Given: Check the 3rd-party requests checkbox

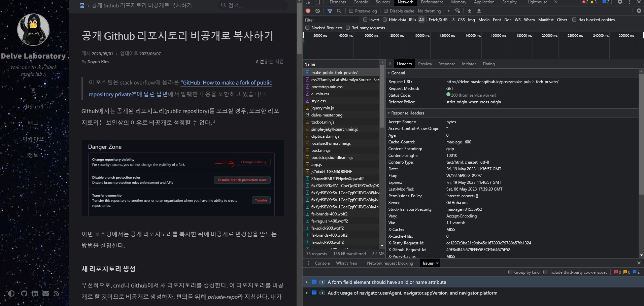Looking at the screenshot, I should [x=348, y=28].
